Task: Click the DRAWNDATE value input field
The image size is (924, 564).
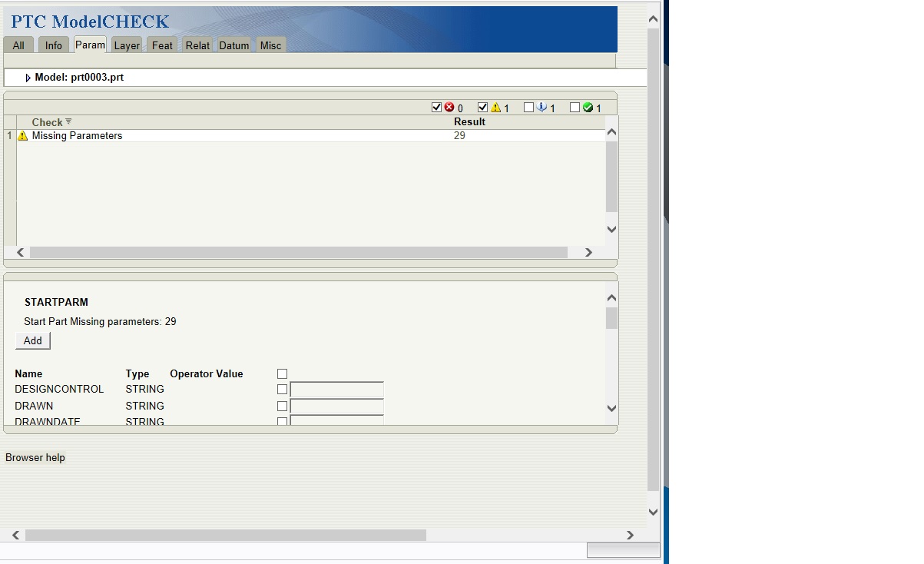Action: point(336,420)
